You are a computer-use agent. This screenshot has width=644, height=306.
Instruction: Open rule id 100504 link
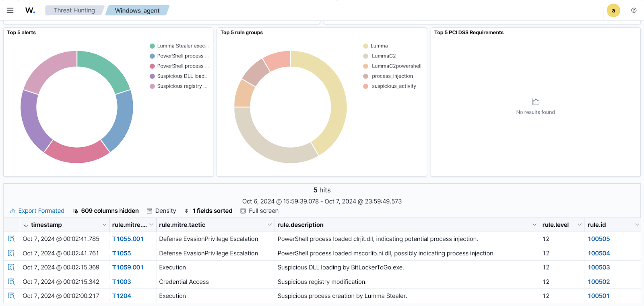(599, 253)
